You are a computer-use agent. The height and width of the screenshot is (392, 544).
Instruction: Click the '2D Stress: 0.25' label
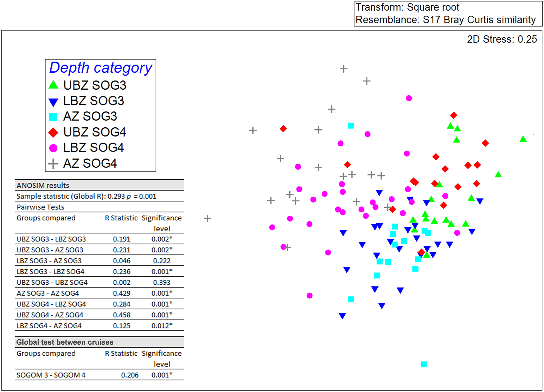point(502,39)
